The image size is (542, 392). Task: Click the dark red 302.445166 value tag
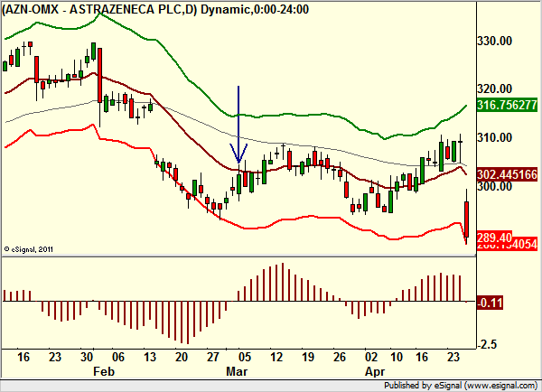(507, 174)
